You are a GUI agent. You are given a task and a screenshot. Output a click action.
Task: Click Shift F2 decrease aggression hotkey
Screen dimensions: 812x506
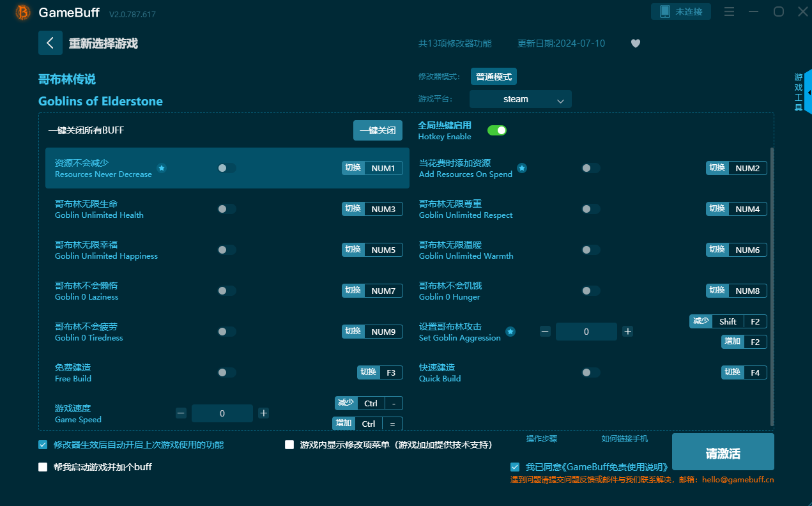728,321
